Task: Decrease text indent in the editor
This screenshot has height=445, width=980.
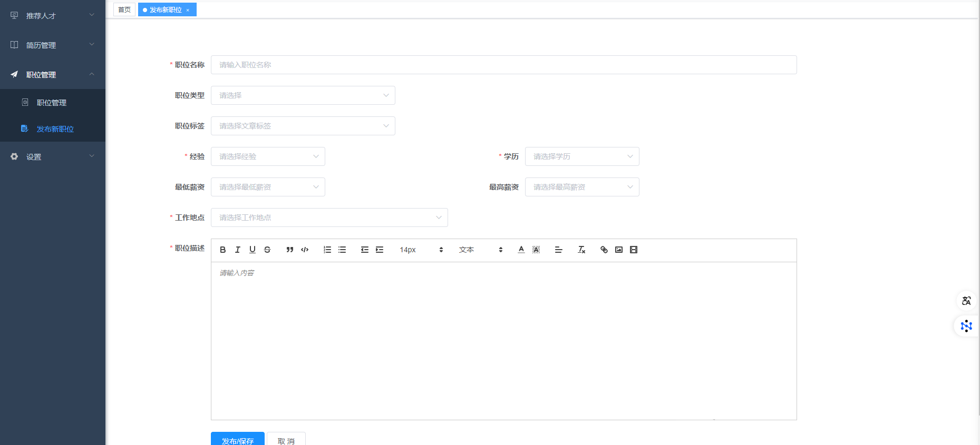Action: (365, 250)
